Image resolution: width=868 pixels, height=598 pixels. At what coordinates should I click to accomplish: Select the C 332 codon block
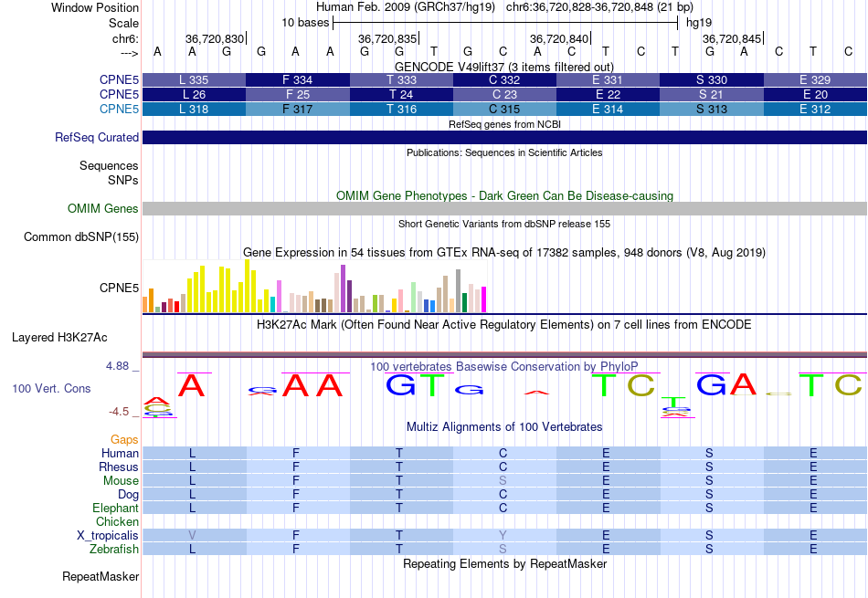pos(505,79)
